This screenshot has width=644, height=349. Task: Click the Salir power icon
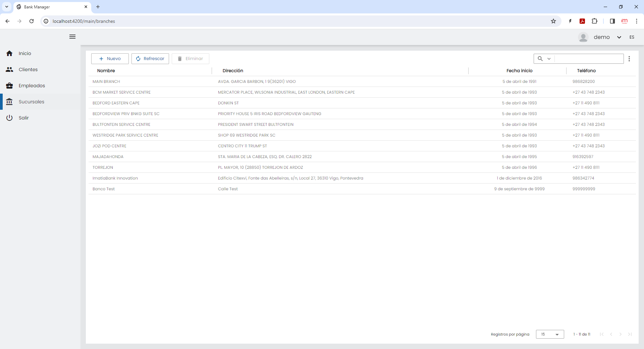[9, 118]
